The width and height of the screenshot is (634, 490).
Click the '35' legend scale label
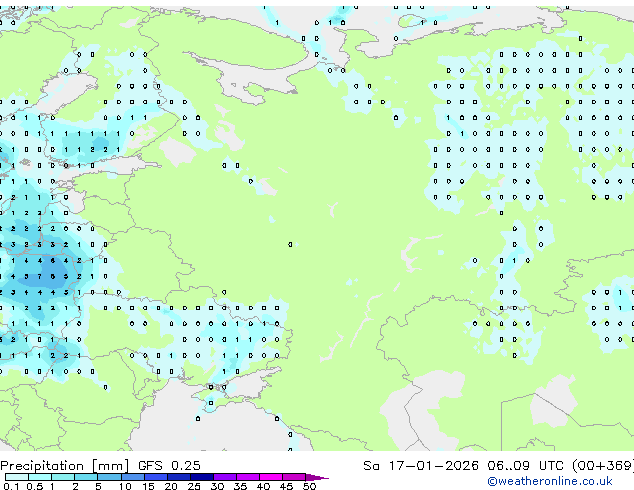click(x=240, y=486)
